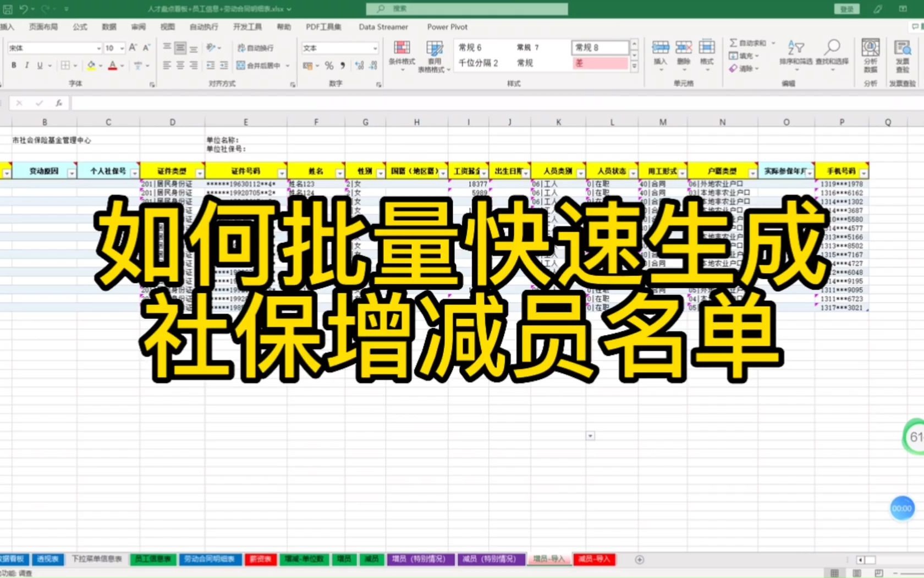Open the font color swatch
The image size is (924, 578).
point(113,65)
